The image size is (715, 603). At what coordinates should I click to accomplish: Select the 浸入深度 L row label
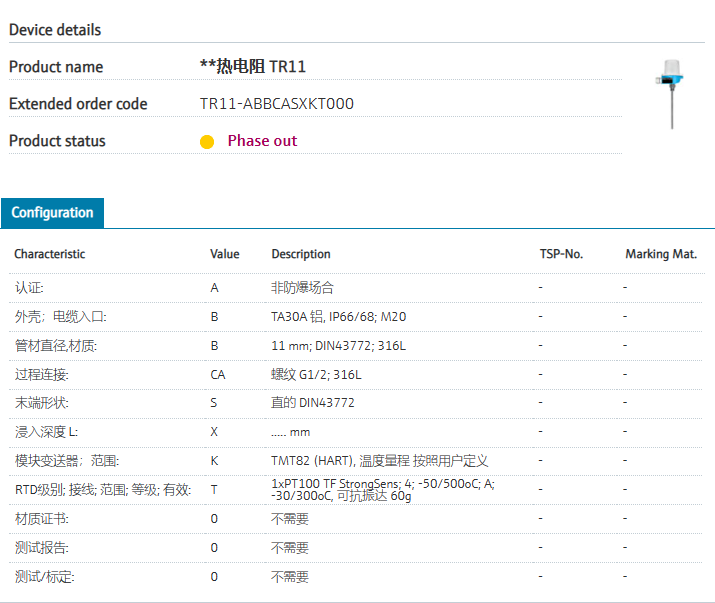coord(46,432)
